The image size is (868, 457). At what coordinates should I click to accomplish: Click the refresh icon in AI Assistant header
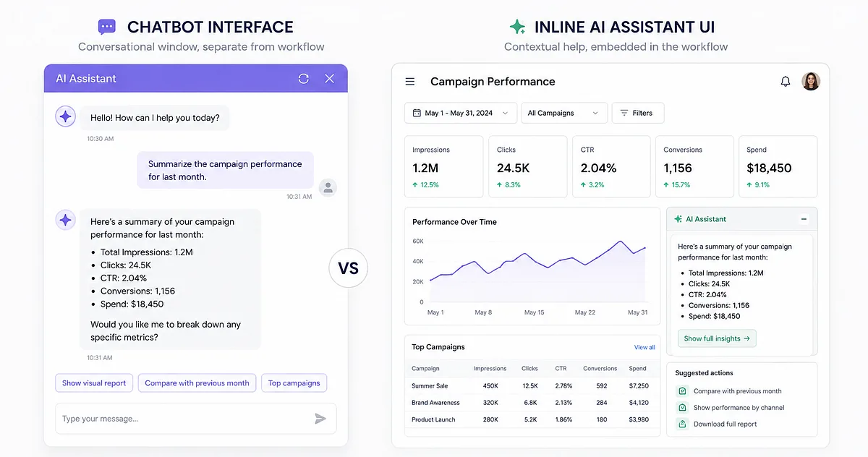click(304, 78)
